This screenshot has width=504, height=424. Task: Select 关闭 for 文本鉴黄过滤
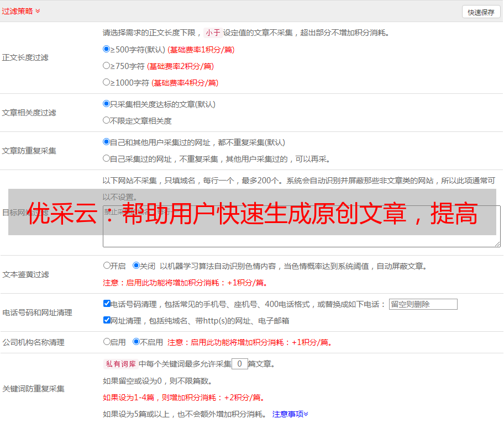pos(136,266)
